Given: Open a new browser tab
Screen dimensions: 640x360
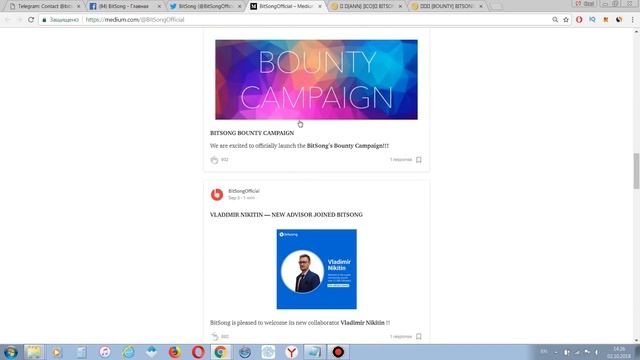Looking at the screenshot, I should [496, 6].
